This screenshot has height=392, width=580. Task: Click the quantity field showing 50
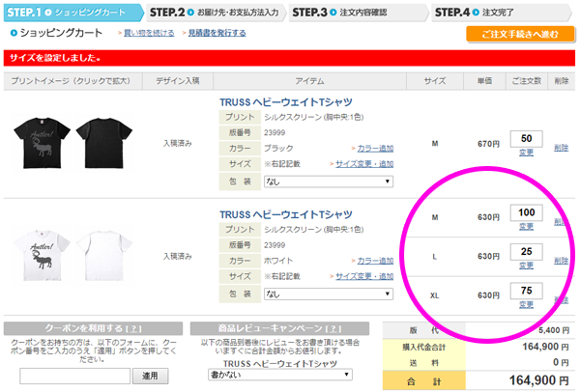(527, 138)
